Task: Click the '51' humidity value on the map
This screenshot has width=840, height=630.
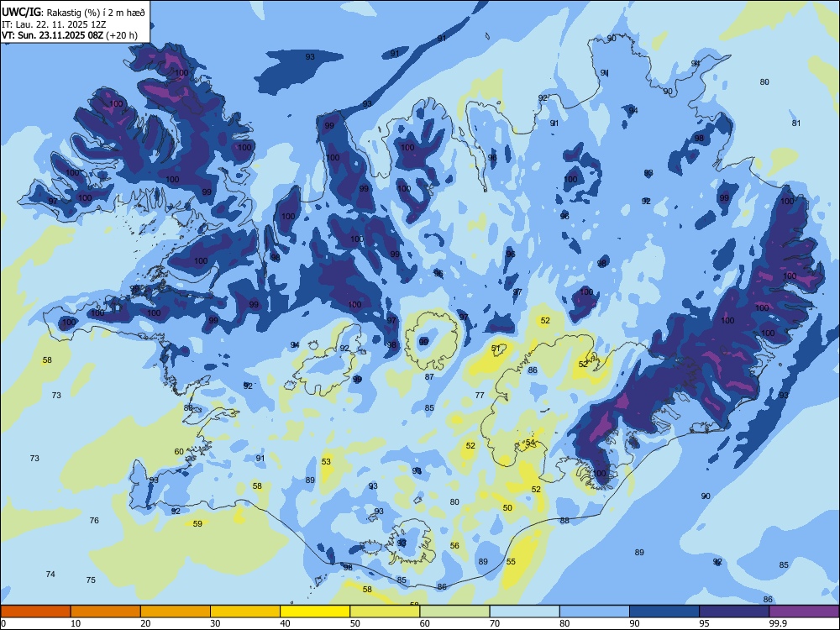Action: (x=496, y=349)
